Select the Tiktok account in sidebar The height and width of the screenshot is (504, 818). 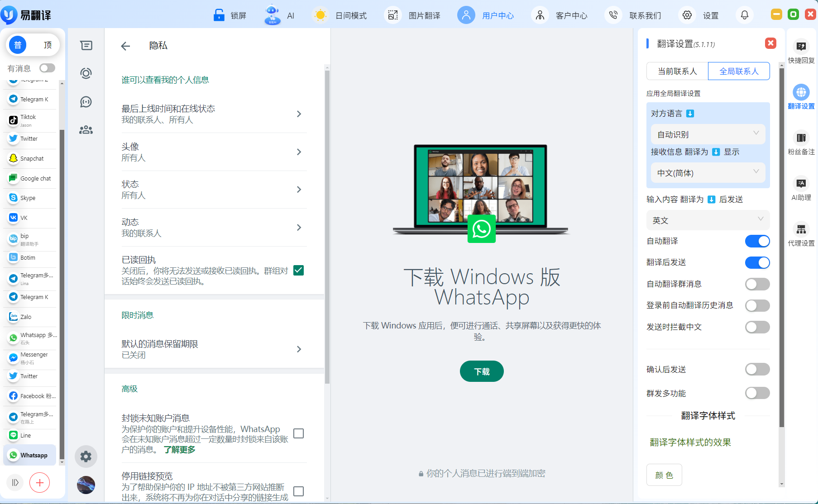(30, 120)
